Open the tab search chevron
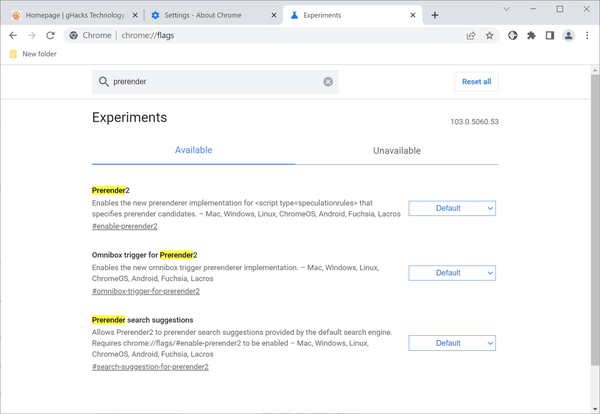Viewport: 600px width, 414px height. click(x=506, y=9)
